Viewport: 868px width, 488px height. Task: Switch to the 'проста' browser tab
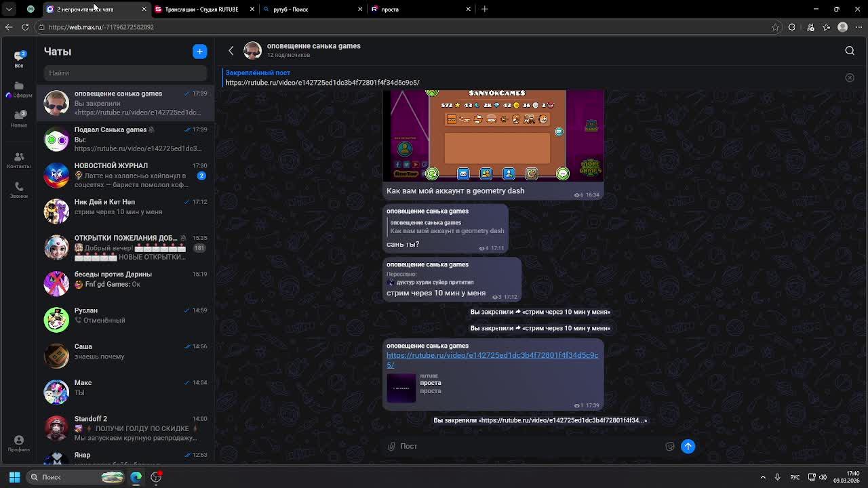tap(420, 9)
